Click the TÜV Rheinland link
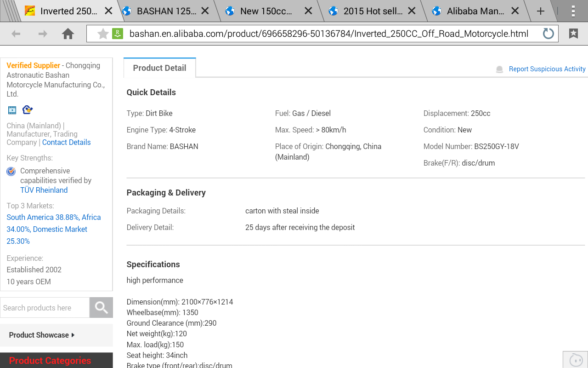The height and width of the screenshot is (368, 588). (44, 190)
